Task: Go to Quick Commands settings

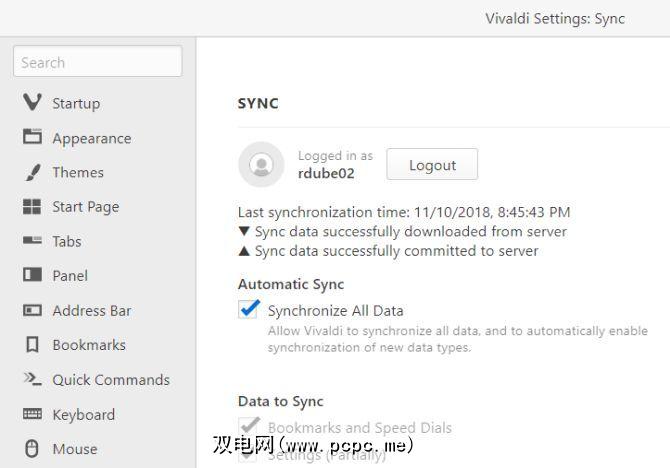Action: tap(111, 380)
